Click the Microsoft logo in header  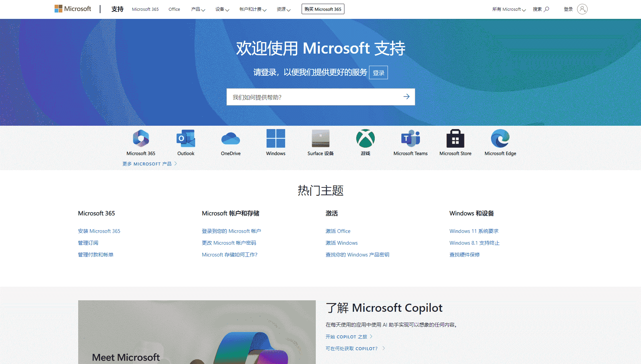[x=73, y=9]
